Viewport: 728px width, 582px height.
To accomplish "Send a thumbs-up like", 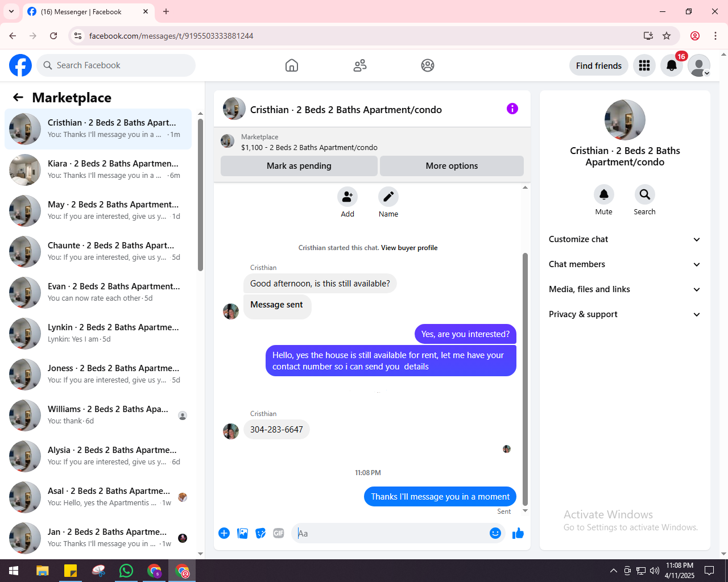I will tap(518, 533).
